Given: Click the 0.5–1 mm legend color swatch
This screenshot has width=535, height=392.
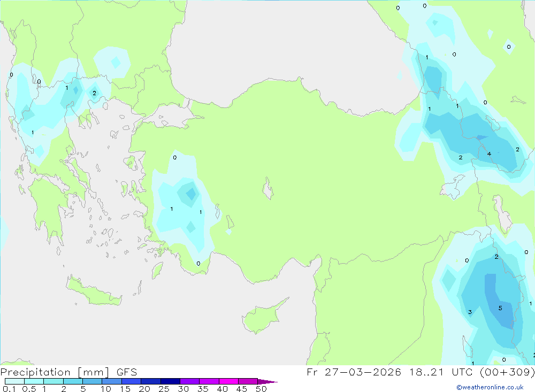Looking at the screenshot, I should point(34,381).
